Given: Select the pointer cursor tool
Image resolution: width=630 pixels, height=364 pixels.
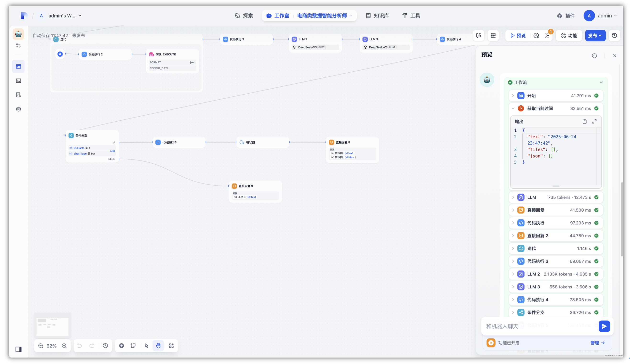Looking at the screenshot, I should pyautogui.click(x=147, y=346).
